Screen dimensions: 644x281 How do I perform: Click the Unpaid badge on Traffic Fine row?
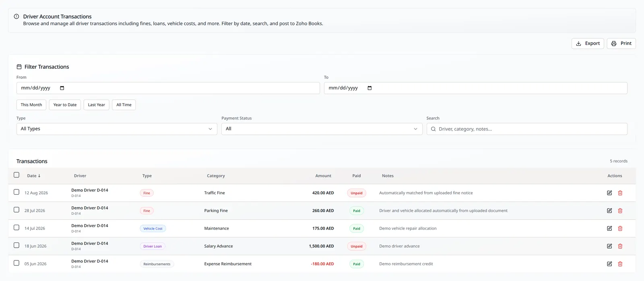(x=357, y=193)
